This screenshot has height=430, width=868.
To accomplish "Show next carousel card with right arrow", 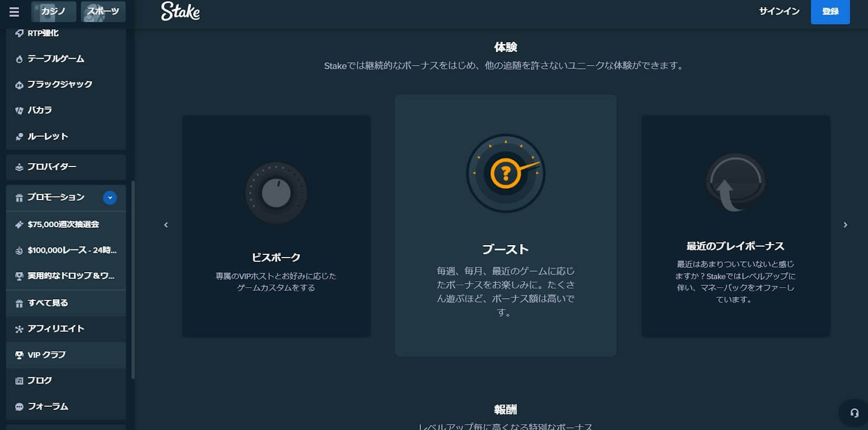I will (845, 225).
